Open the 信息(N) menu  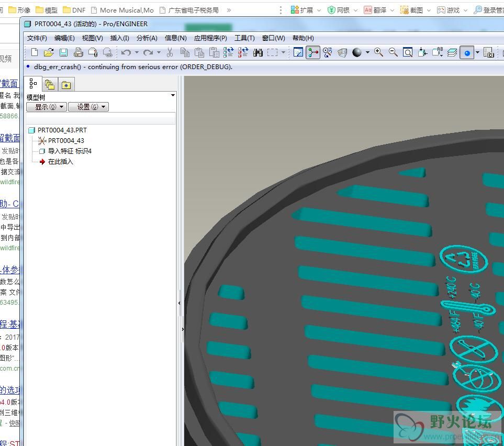(x=175, y=38)
